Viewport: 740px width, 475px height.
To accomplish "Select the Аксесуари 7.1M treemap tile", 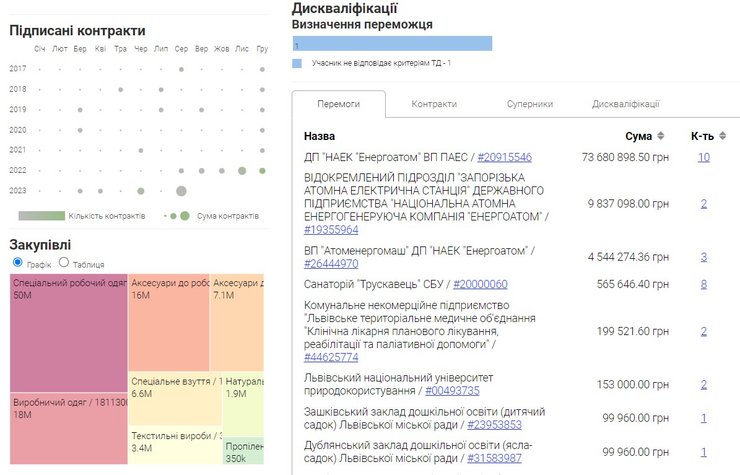I will 237,322.
